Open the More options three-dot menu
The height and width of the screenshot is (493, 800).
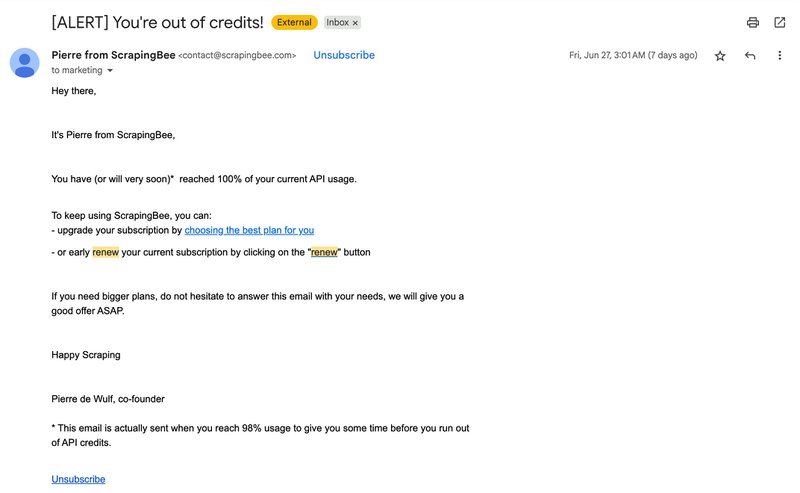tap(779, 56)
